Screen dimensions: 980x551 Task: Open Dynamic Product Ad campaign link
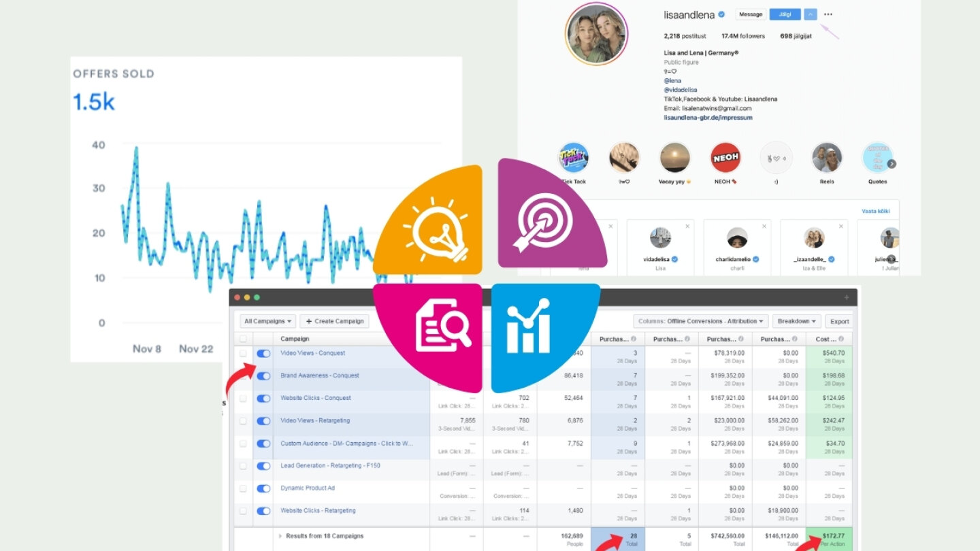tap(308, 488)
